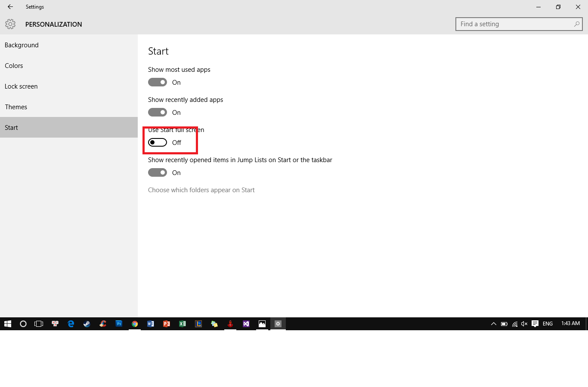588x387 pixels.
Task: Enable Use Start full screen toggle
Action: pyautogui.click(x=158, y=142)
